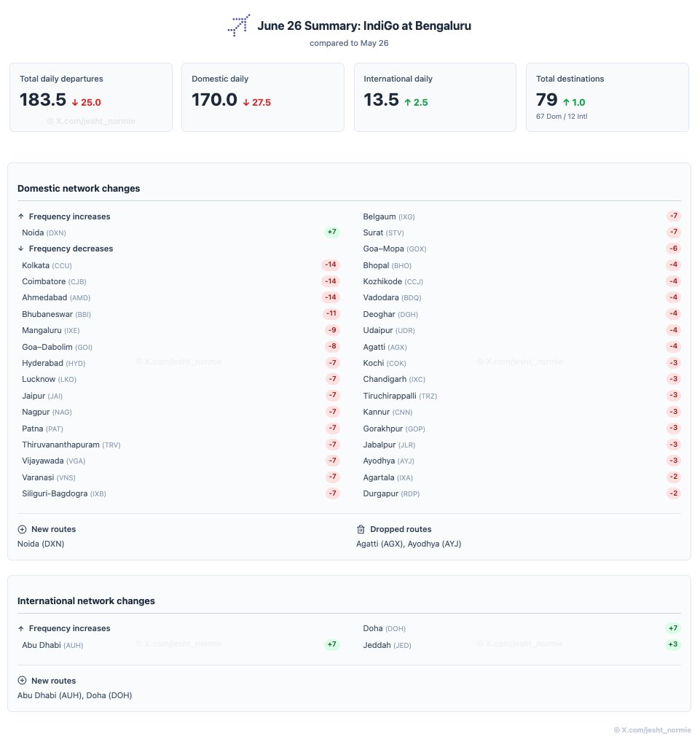
Task: Click the -11 badge for Bhubaneswar
Action: point(331,313)
